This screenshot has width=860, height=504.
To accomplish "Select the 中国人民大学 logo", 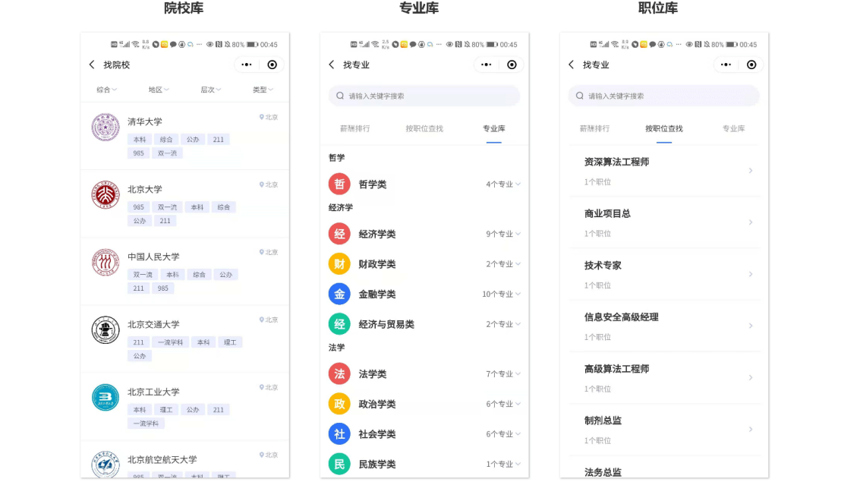I will [106, 262].
